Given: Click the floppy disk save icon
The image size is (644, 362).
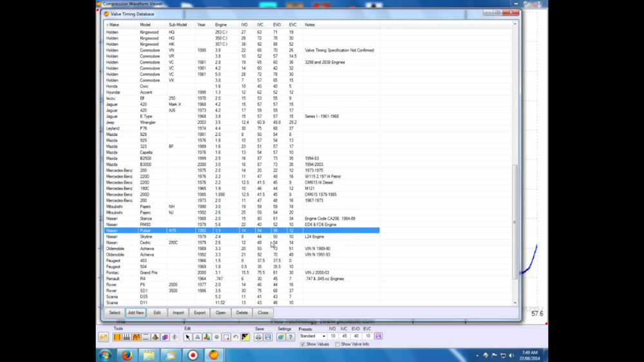Looking at the screenshot, I should [268, 337].
